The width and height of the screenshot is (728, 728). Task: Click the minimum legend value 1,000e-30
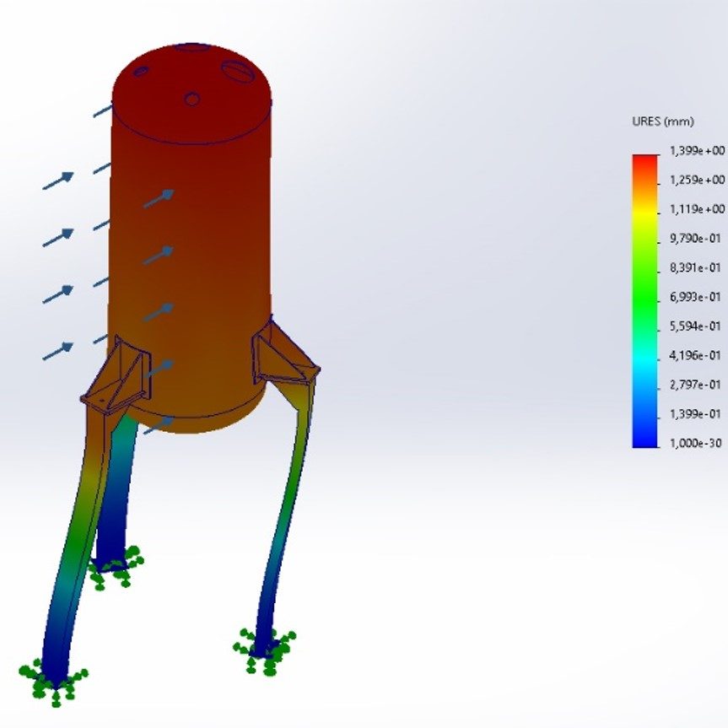696,443
